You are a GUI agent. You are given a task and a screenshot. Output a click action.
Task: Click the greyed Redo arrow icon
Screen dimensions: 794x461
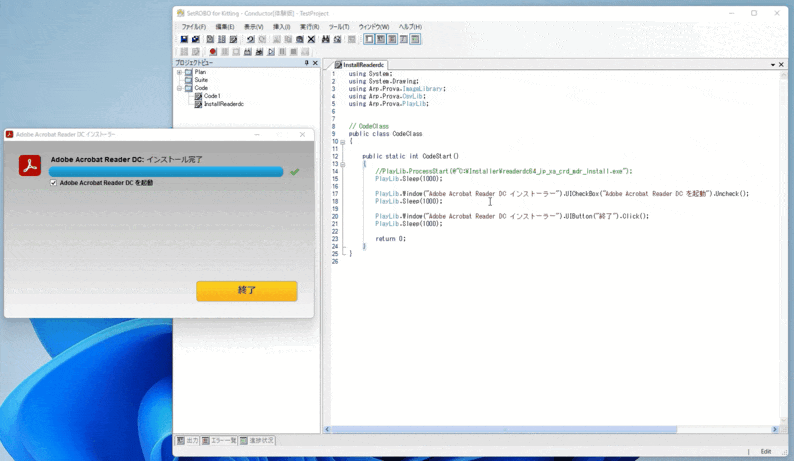pyautogui.click(x=262, y=39)
